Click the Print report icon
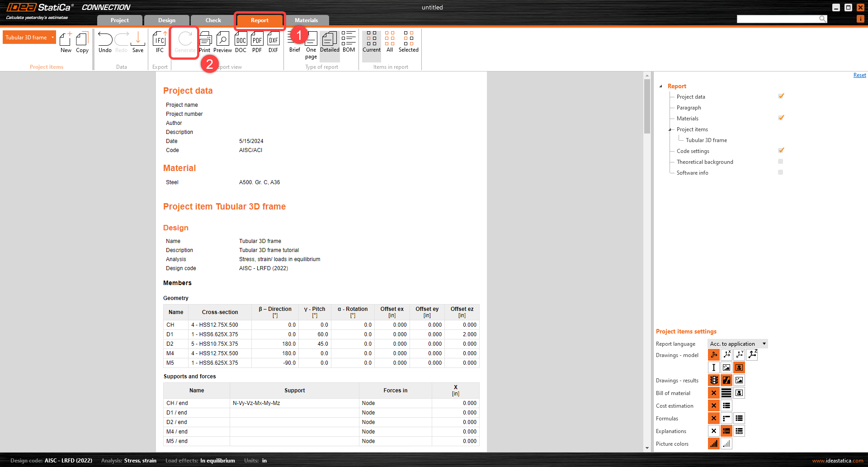This screenshot has width=868, height=467. click(x=205, y=42)
